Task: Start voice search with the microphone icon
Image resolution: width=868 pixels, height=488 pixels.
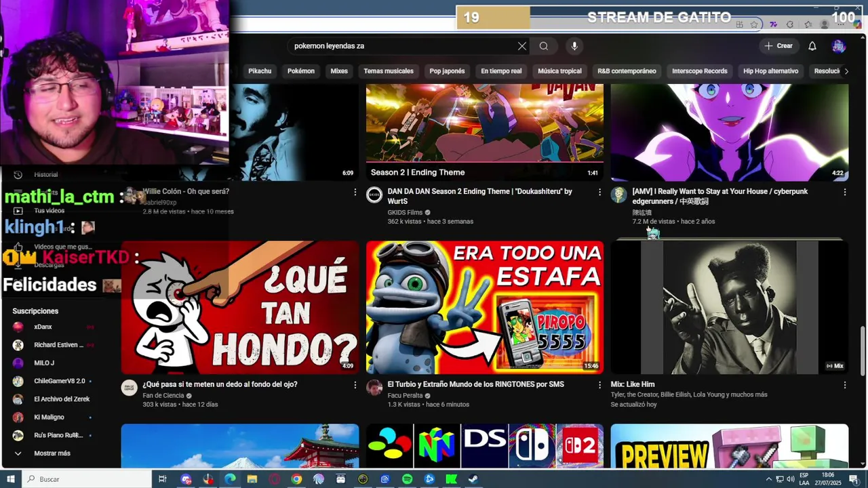Action: [574, 46]
